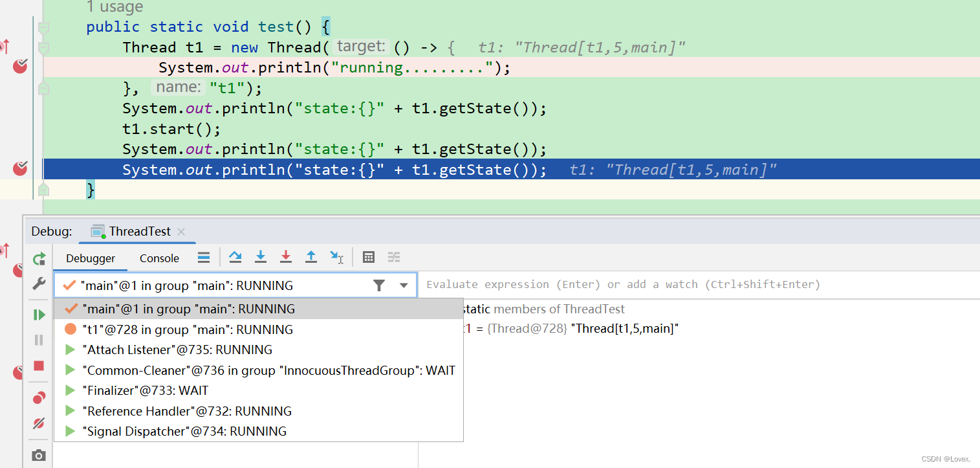Toggle breakpoint on running println line

click(x=20, y=65)
